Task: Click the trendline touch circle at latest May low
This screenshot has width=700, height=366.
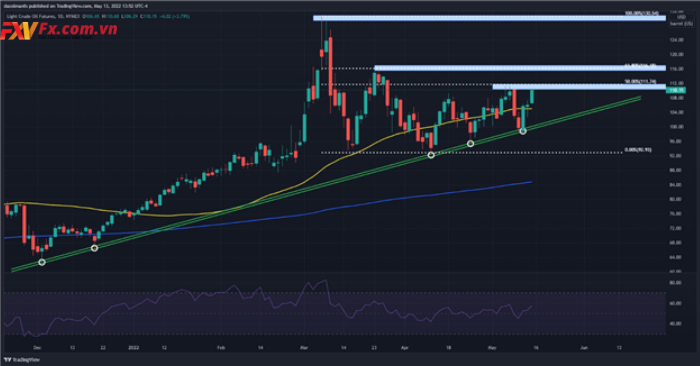Action: click(x=523, y=131)
